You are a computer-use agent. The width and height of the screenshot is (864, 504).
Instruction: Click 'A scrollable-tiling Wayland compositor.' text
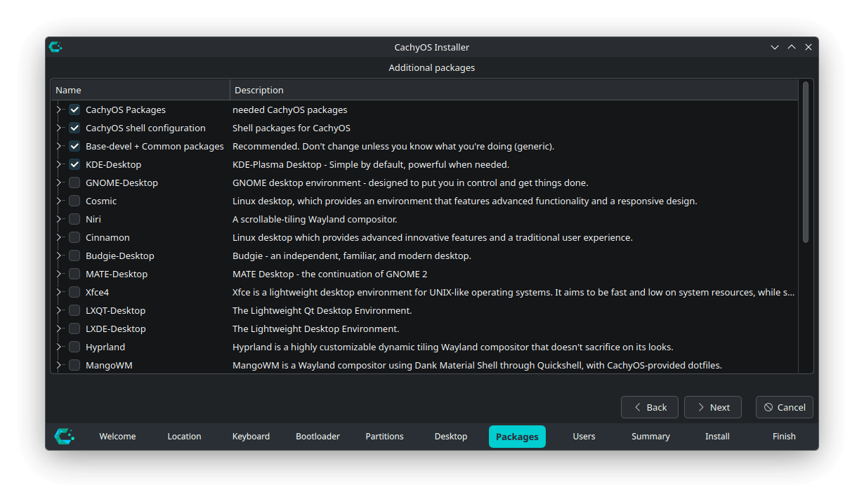pos(315,219)
